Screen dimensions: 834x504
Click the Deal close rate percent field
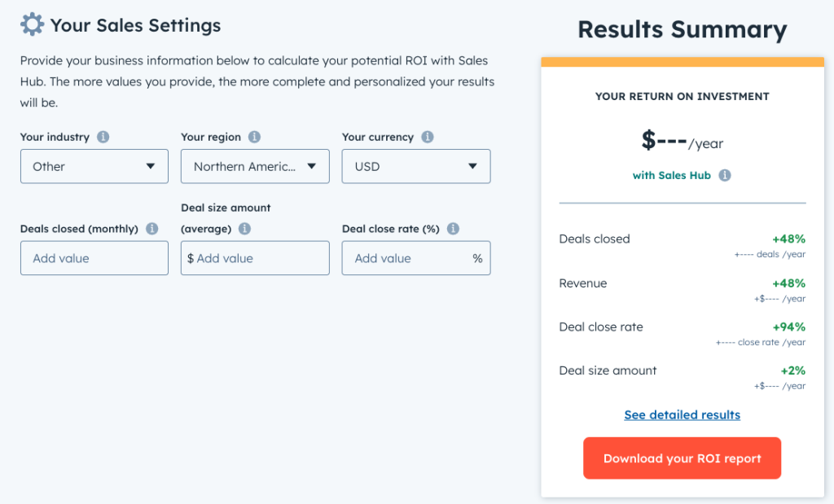pyautogui.click(x=416, y=258)
